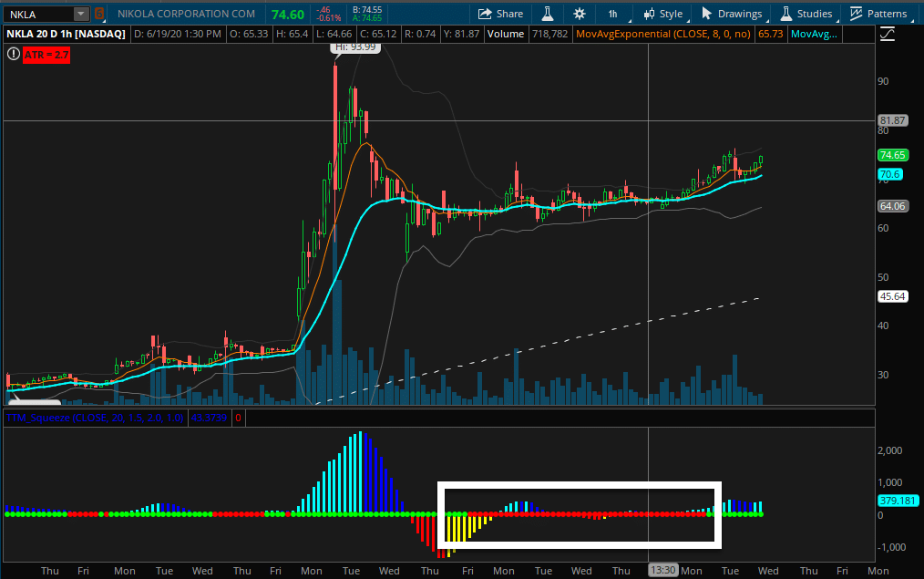Click the Share button

click(x=500, y=14)
